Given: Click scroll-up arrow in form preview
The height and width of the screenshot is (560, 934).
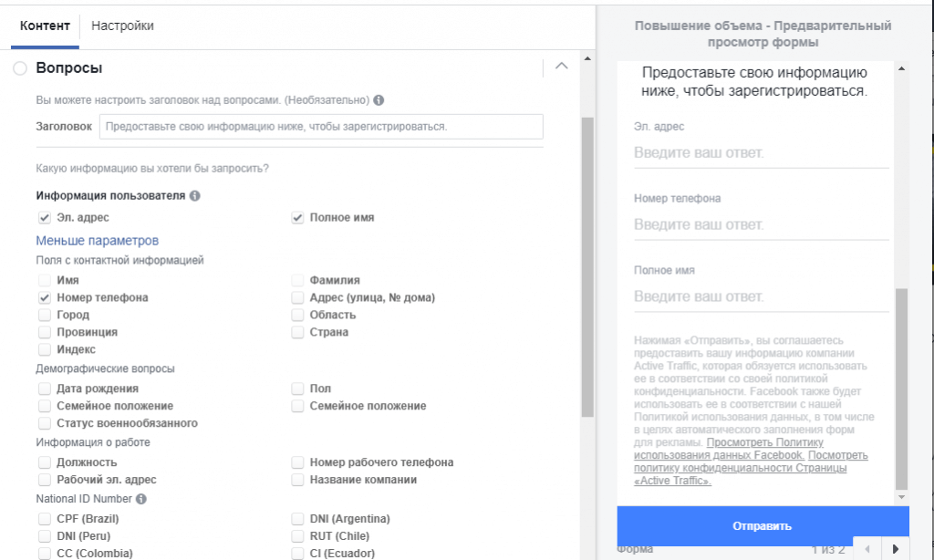Looking at the screenshot, I should 902,69.
